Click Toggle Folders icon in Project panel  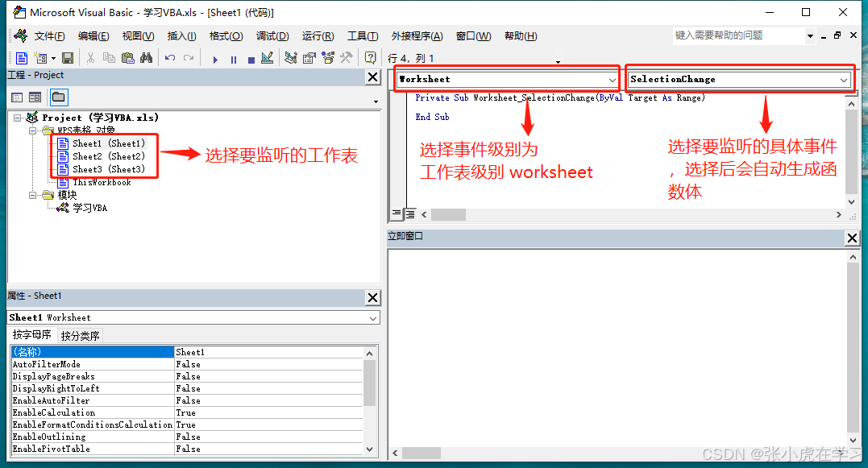pyautogui.click(x=59, y=98)
